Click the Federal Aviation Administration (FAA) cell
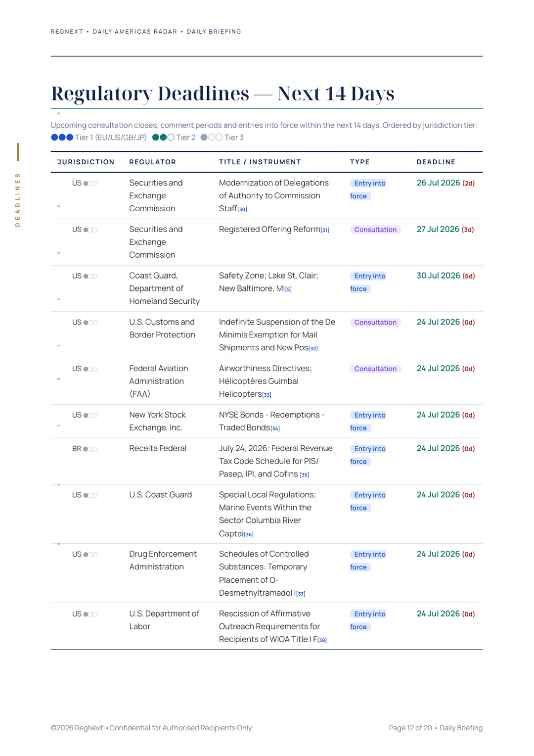Screen dimensions: 534x756 click(x=159, y=381)
